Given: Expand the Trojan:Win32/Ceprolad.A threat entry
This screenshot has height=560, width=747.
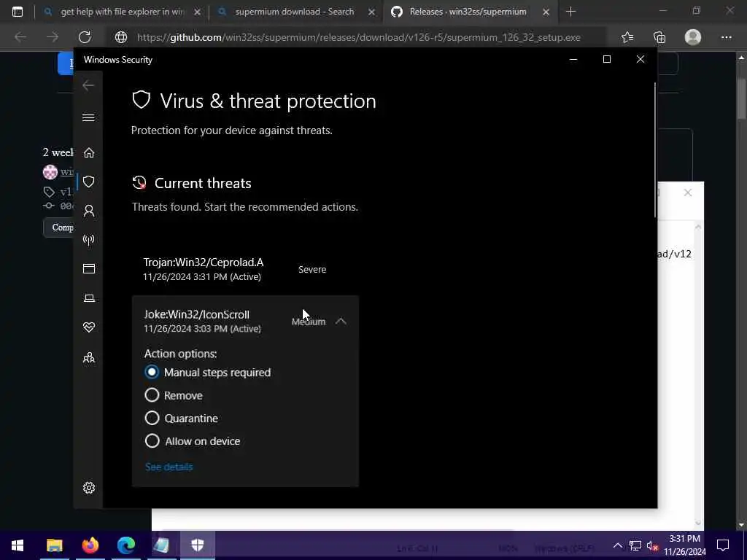Looking at the screenshot, I should [x=245, y=269].
